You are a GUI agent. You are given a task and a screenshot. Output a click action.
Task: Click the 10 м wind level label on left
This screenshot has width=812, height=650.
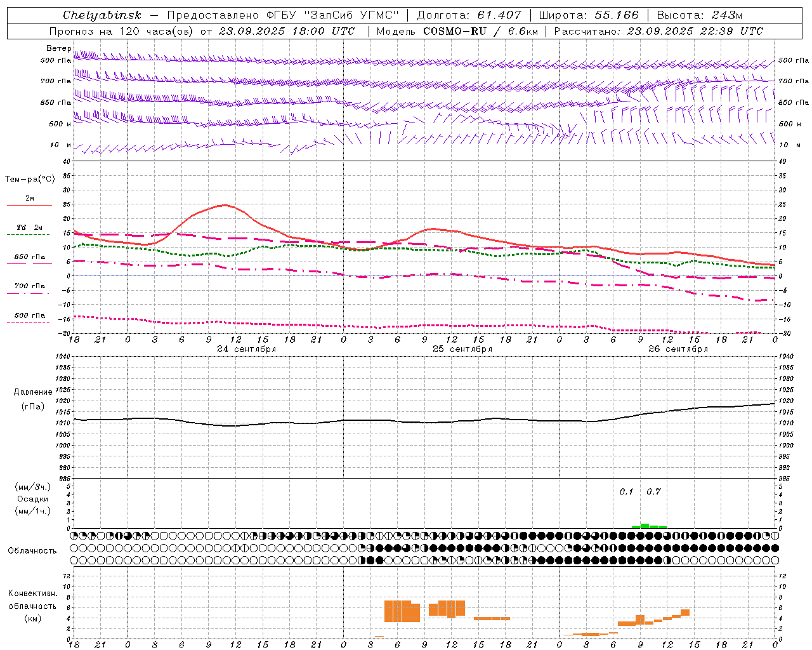click(x=60, y=145)
